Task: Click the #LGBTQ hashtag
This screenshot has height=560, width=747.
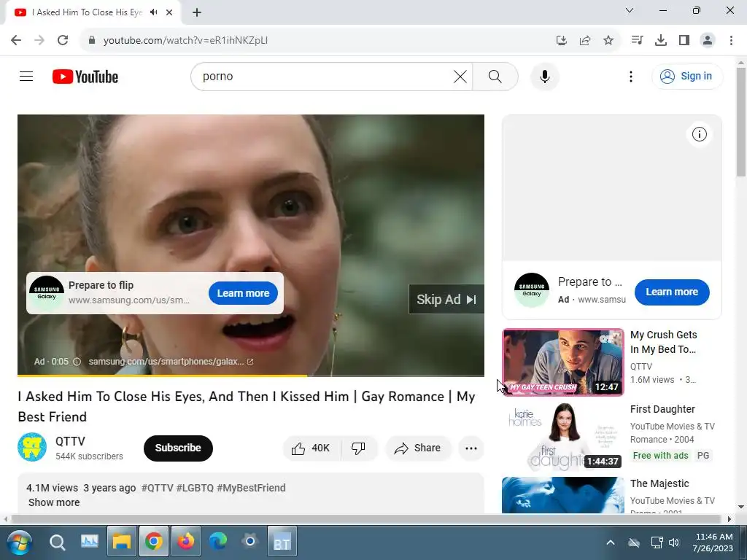Action: pyautogui.click(x=195, y=488)
